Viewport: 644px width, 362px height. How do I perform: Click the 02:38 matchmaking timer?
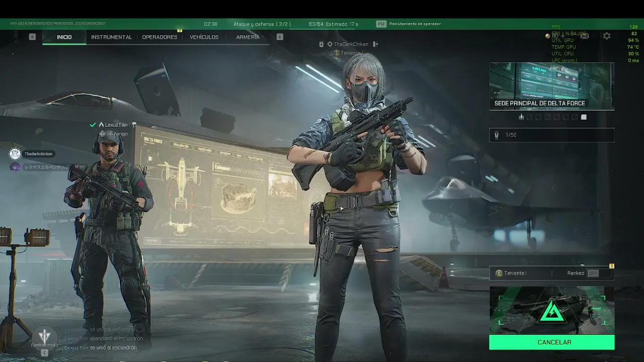pos(211,24)
